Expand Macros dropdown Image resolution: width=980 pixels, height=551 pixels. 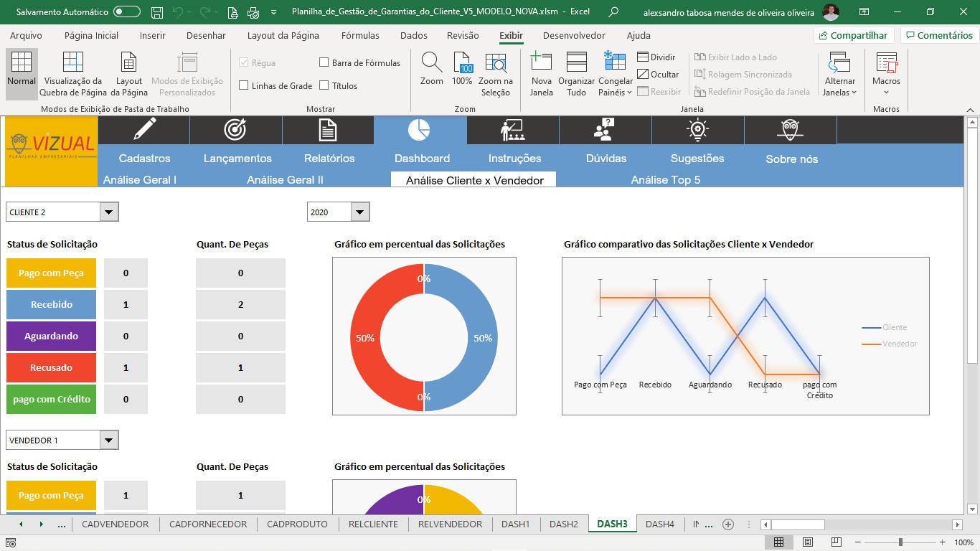(x=886, y=93)
